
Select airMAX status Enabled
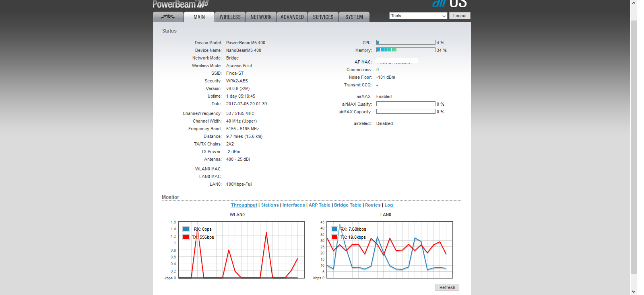(x=384, y=96)
